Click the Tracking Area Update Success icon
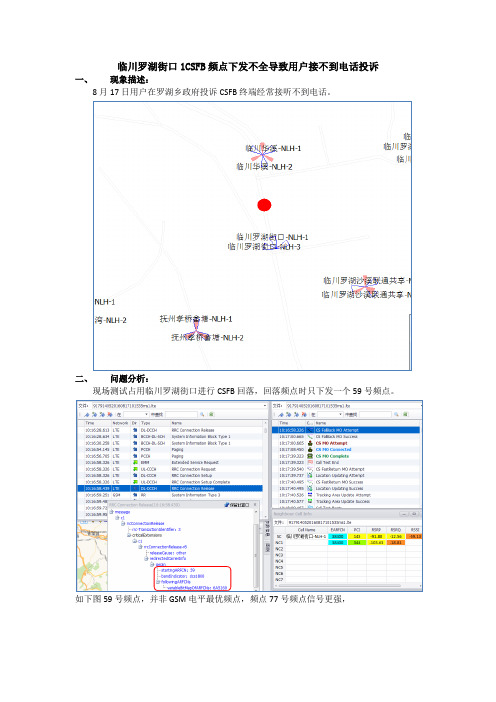Screen dimensions: 496x702 pyautogui.click(x=310, y=501)
